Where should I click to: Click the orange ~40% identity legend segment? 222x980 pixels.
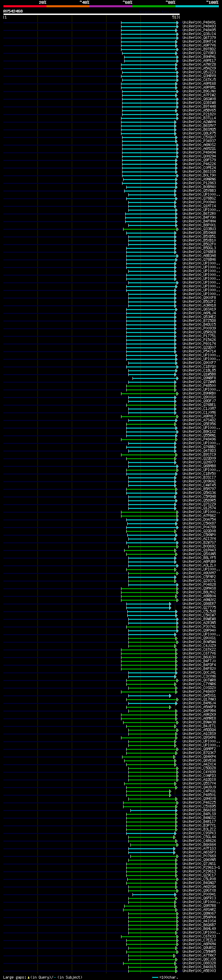68,6
